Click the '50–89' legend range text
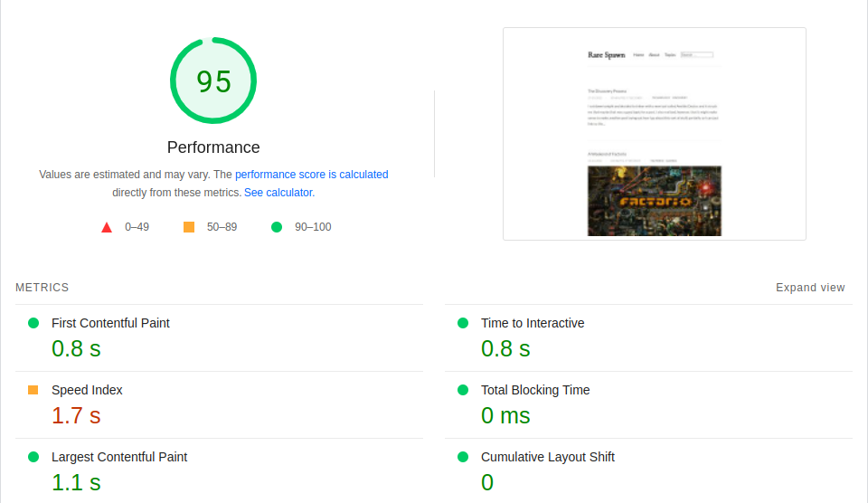Screen dimensions: 868x503 pyautogui.click(x=222, y=227)
